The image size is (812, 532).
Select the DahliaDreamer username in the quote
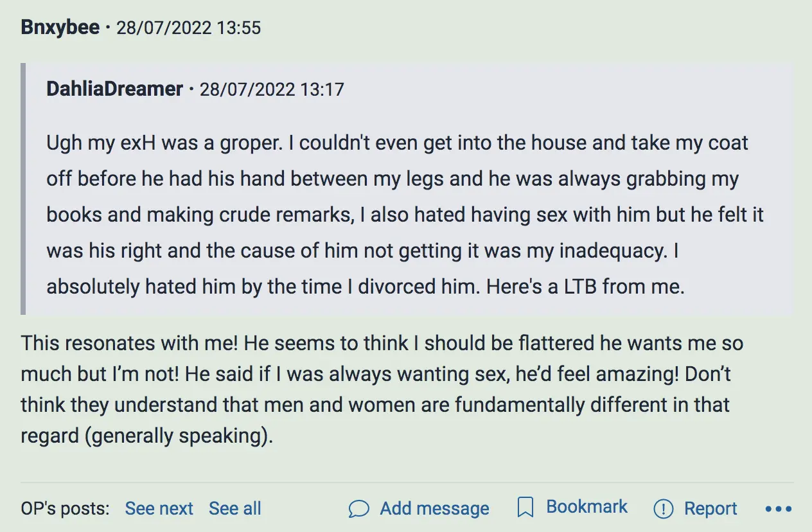click(114, 89)
